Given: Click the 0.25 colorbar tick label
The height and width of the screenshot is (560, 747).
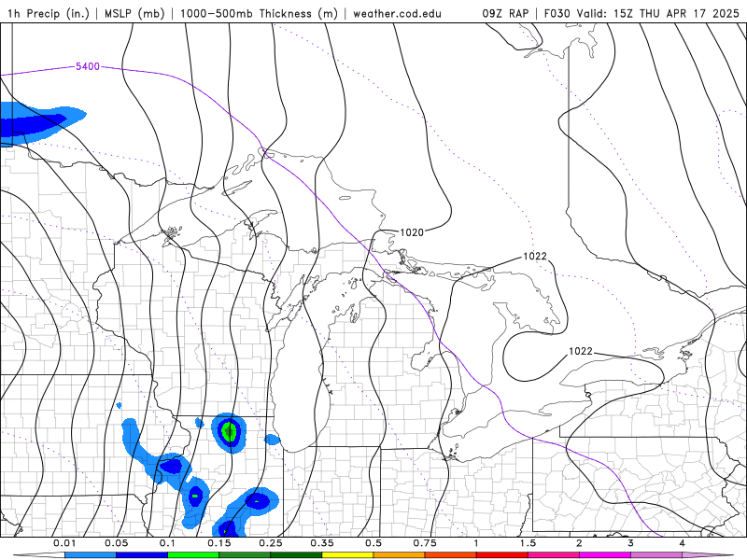Looking at the screenshot, I should pos(271,543).
